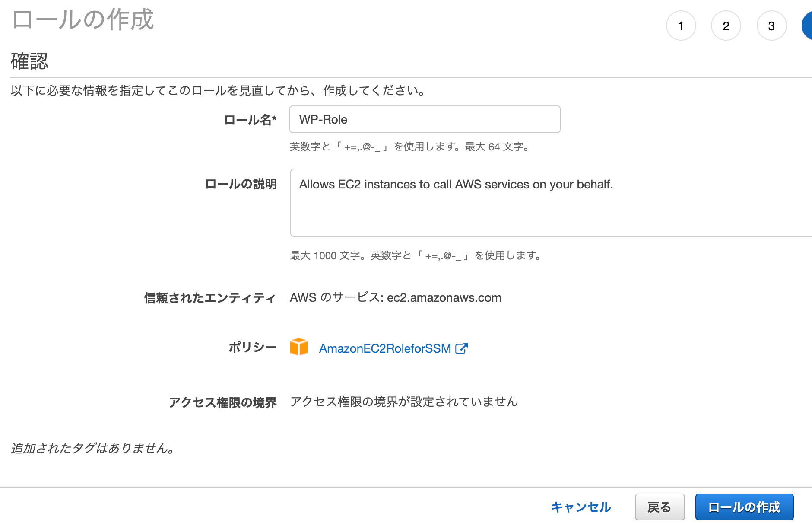The width and height of the screenshot is (812, 523).
Task: Go to step 2 circle
Action: (x=726, y=26)
